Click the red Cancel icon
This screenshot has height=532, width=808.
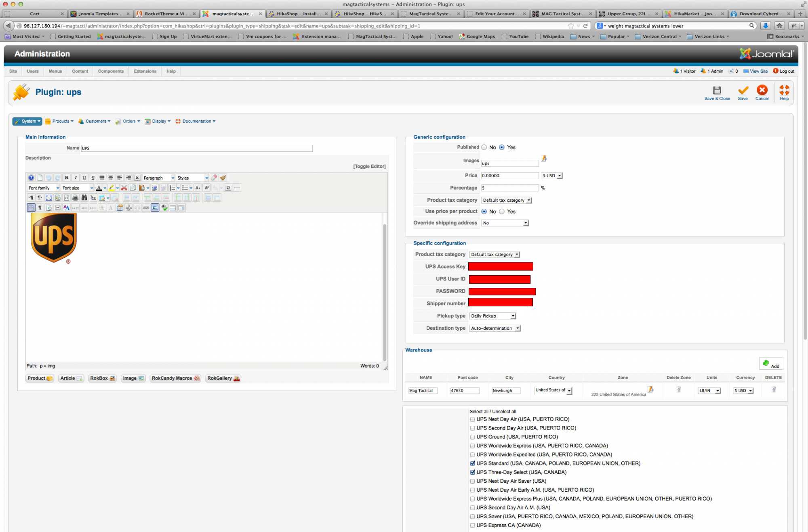762,90
